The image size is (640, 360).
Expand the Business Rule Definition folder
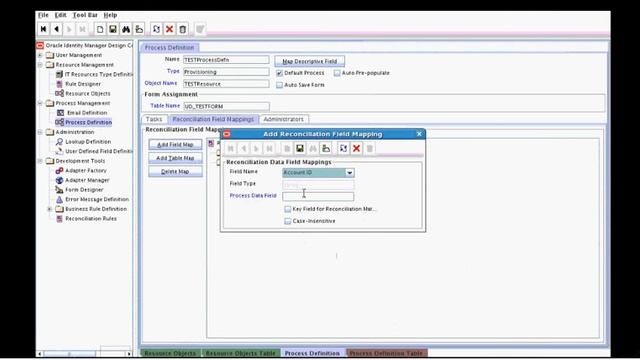click(50, 209)
